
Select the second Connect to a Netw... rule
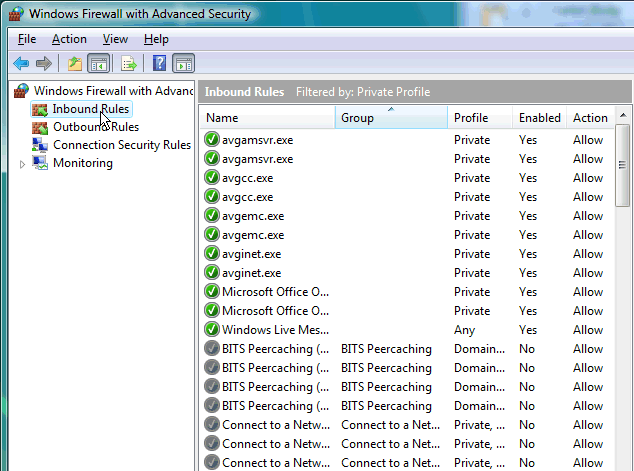[x=276, y=444]
